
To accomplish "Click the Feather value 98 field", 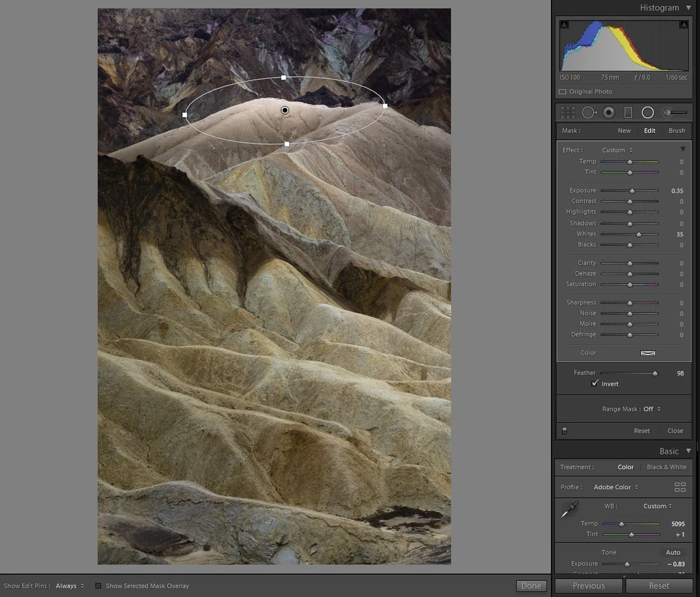I will [x=680, y=373].
